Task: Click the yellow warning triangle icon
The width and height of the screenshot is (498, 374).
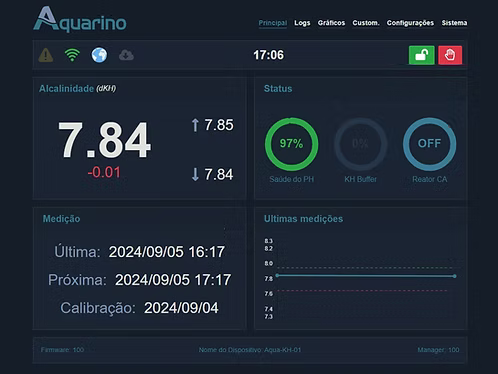Action: coord(46,55)
